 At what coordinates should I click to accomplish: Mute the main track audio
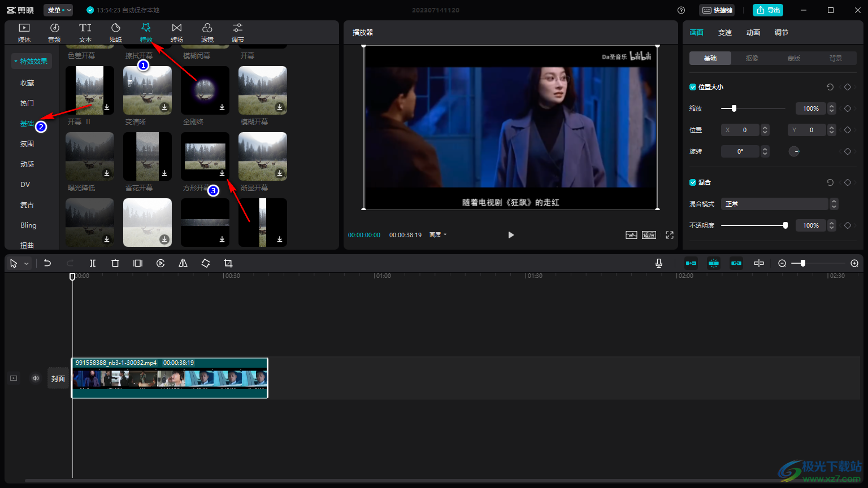click(36, 378)
